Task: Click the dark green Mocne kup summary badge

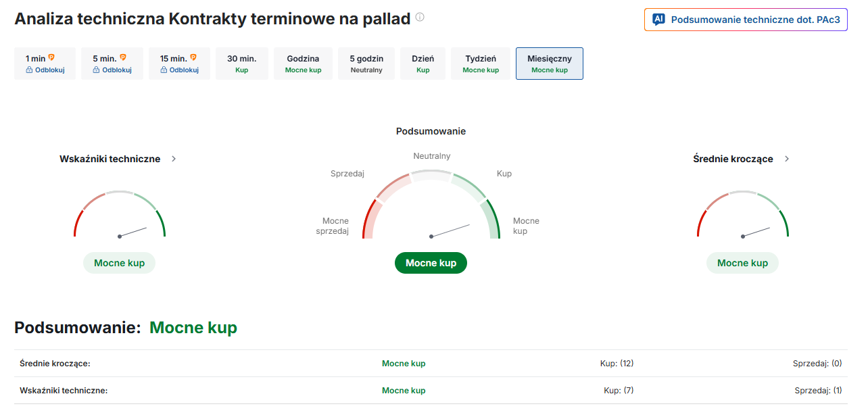Action: [x=431, y=263]
